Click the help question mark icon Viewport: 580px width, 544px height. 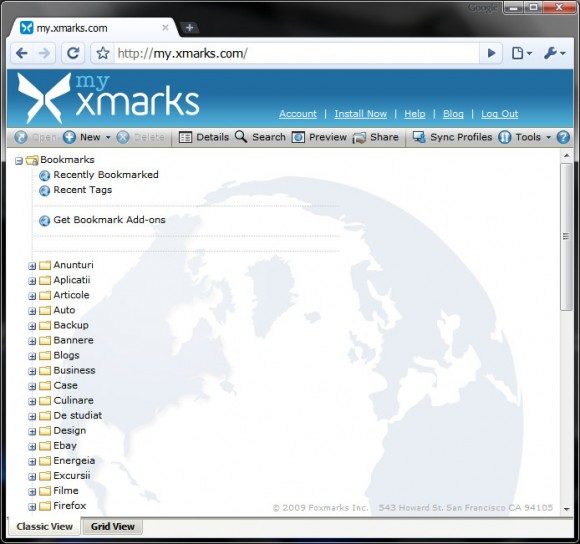click(563, 137)
